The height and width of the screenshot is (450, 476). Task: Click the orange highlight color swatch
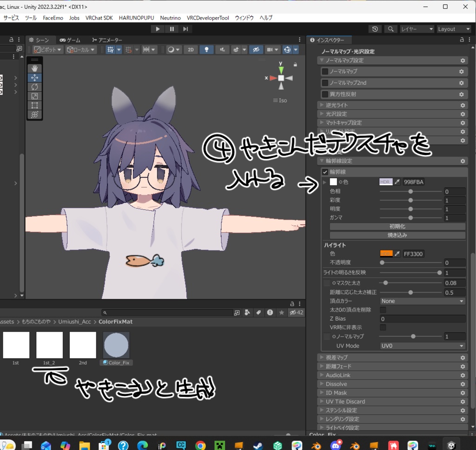coord(386,254)
